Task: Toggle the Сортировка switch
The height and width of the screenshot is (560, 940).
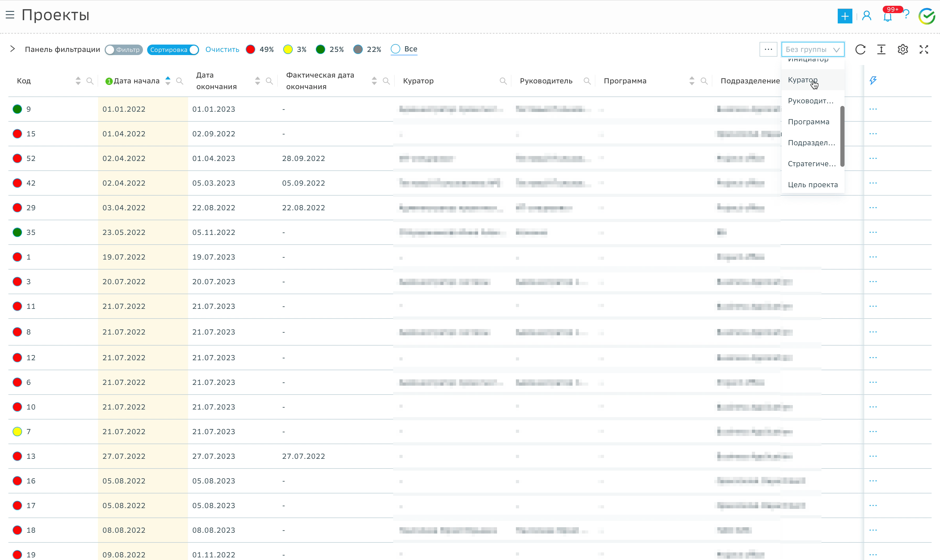Action: (x=173, y=50)
